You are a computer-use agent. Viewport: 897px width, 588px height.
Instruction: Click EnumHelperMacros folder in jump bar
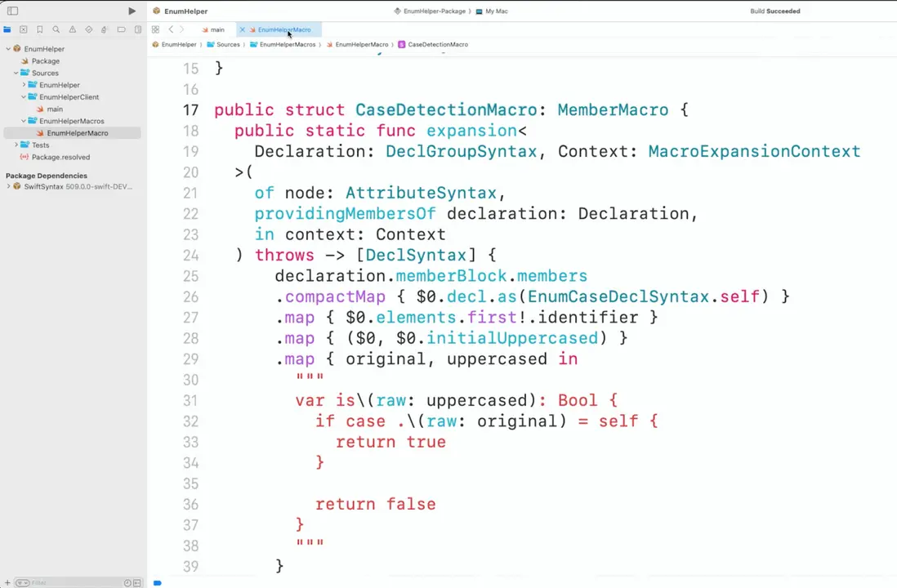coord(283,45)
